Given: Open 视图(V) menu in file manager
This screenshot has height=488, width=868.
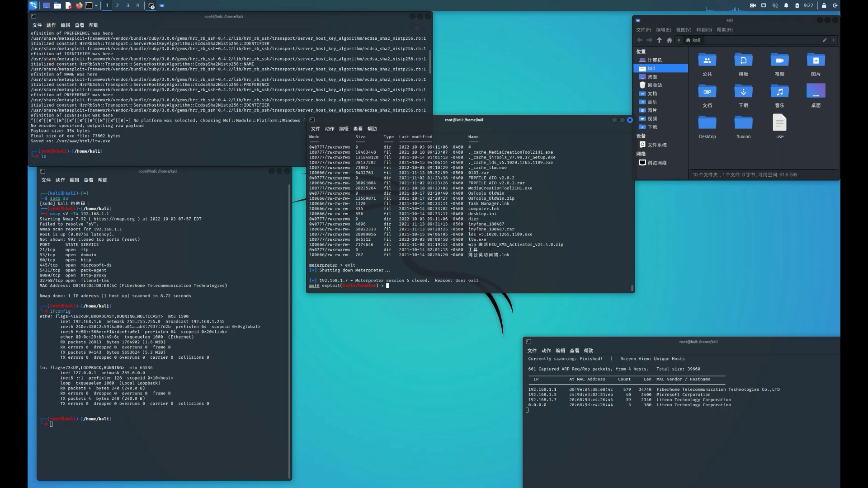Looking at the screenshot, I should pyautogui.click(x=683, y=30).
